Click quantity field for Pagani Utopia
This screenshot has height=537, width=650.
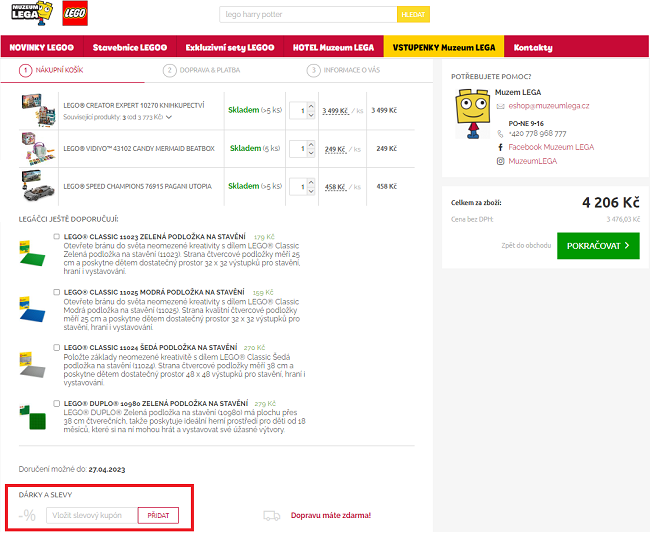tap(298, 187)
